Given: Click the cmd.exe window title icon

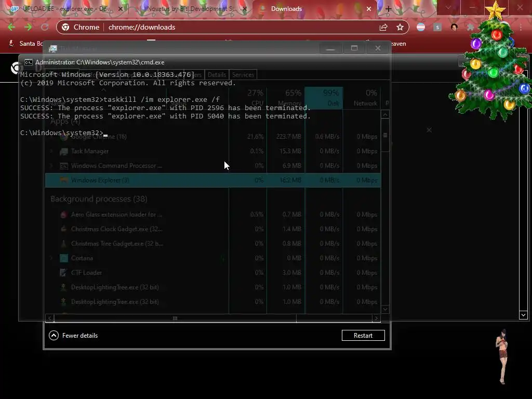Looking at the screenshot, I should click(29, 62).
